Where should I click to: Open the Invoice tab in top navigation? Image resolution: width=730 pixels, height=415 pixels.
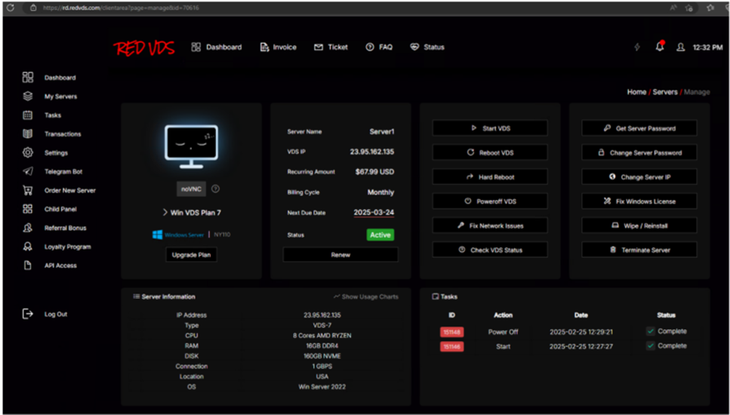click(278, 47)
